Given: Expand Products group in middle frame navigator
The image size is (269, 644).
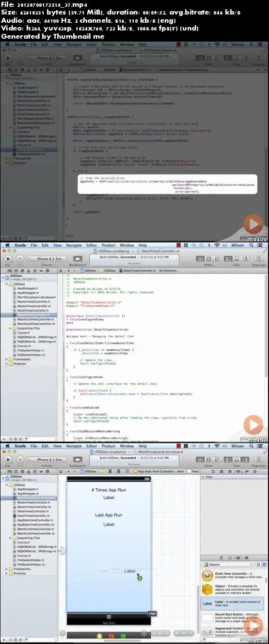Looking at the screenshot, I should (7, 363).
